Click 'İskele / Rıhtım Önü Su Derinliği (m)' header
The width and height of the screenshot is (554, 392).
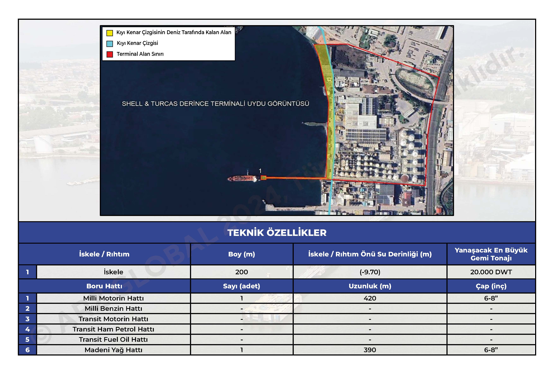coord(370,254)
